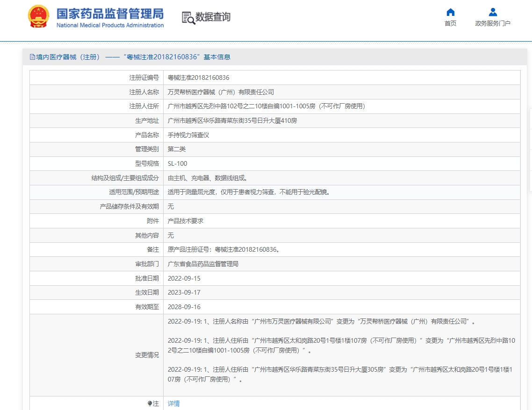This screenshot has width=532, height=410.
Task: Click the 结构及组成/主要组成成分 label
Action: [x=125, y=178]
